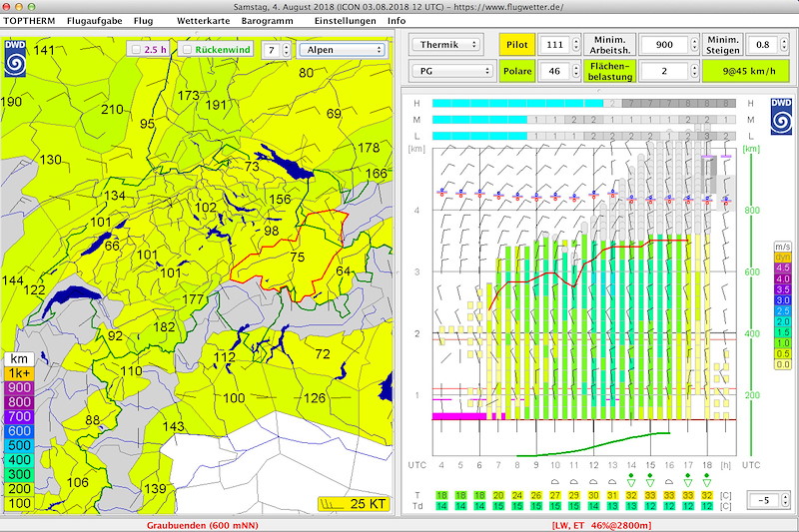Click the Minim. Arbeitsh. value field 900

pos(664,44)
